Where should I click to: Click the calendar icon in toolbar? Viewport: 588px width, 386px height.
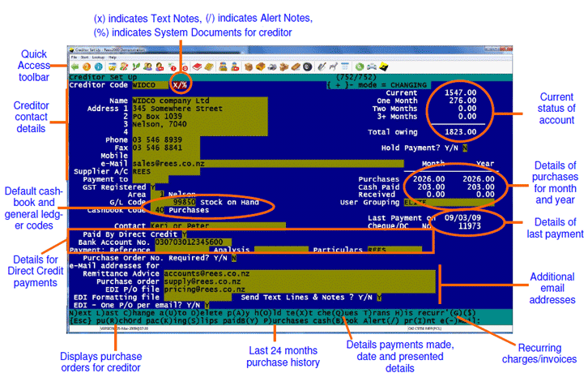point(344,67)
